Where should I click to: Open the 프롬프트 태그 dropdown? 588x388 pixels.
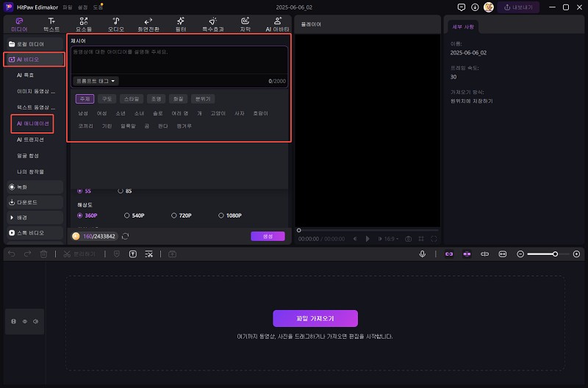96,81
